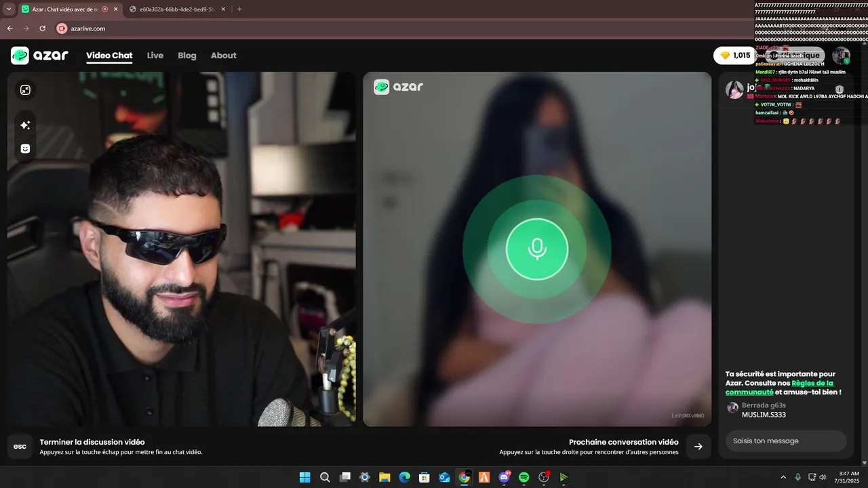
Task: Open the Windows Start menu
Action: 304,477
